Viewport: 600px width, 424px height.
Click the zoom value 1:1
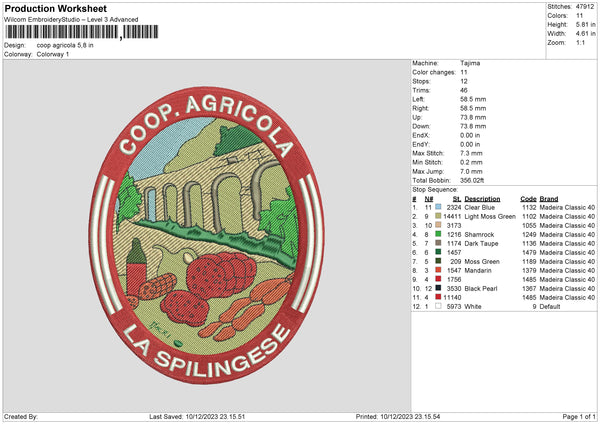click(580, 42)
